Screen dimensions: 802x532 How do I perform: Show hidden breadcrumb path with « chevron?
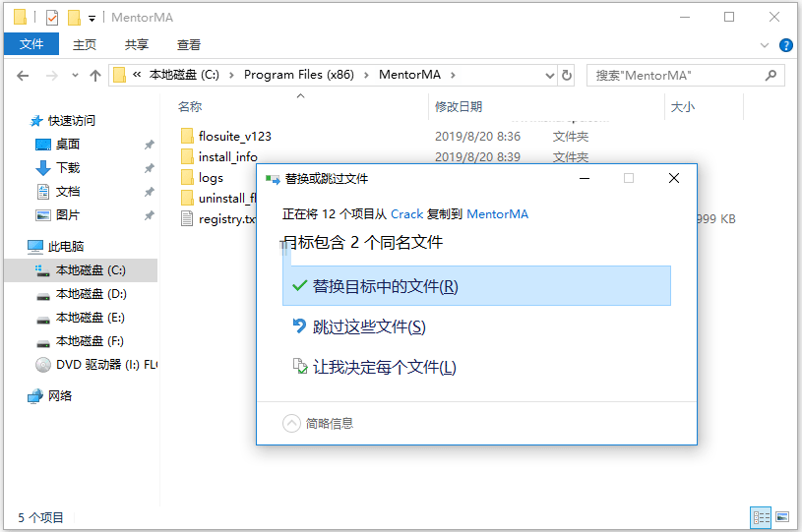click(x=137, y=75)
